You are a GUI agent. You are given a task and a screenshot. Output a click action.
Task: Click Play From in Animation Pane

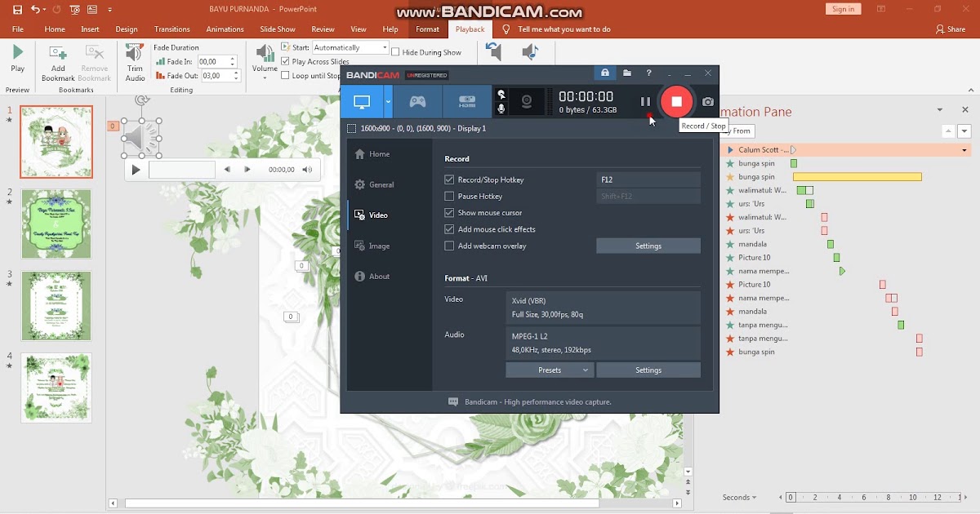tap(737, 131)
